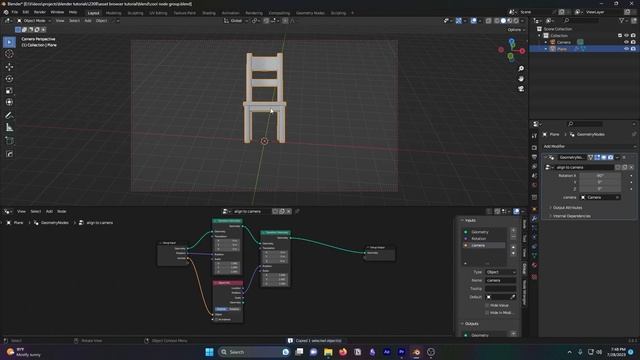Move Camera input socket down in list

tap(513, 253)
